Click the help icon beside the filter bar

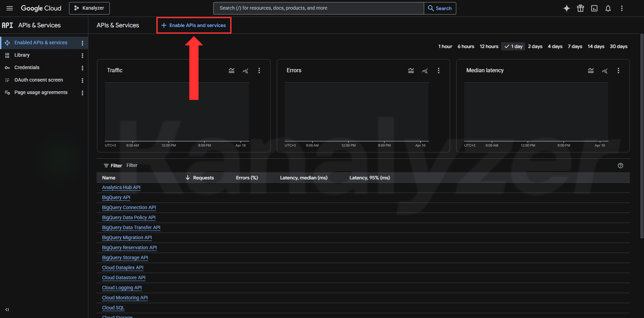coord(621,166)
